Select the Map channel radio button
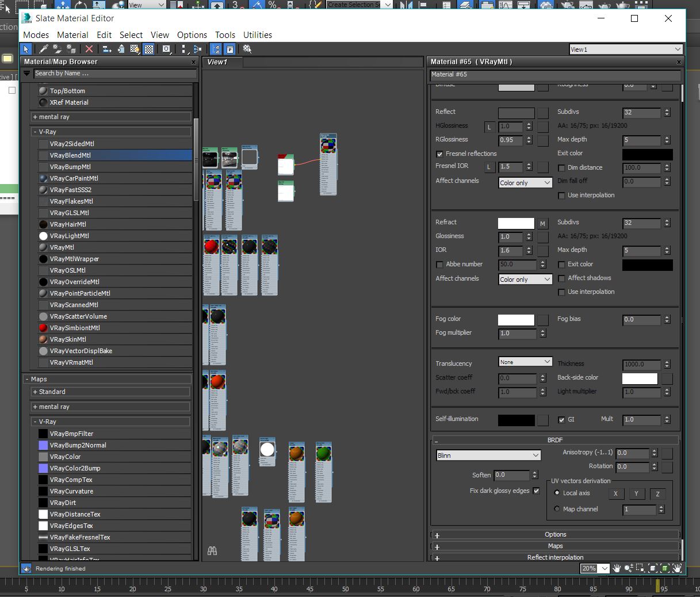The height and width of the screenshot is (597, 700). pos(557,508)
